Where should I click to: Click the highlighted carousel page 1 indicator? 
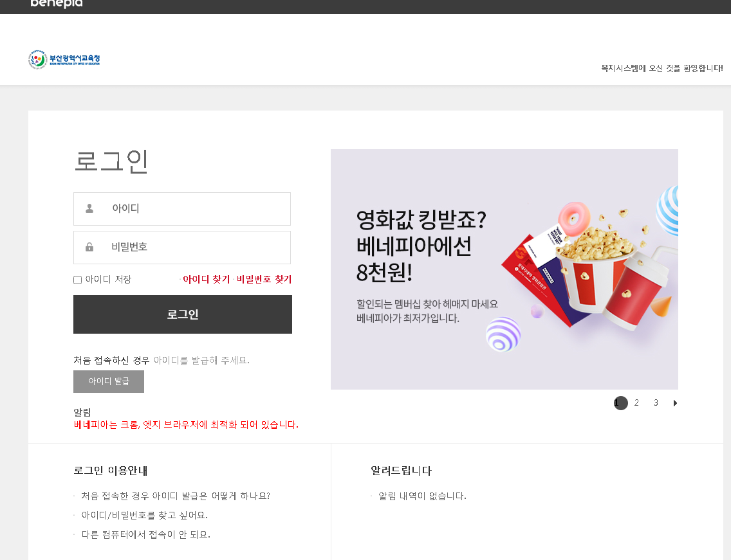(x=620, y=402)
